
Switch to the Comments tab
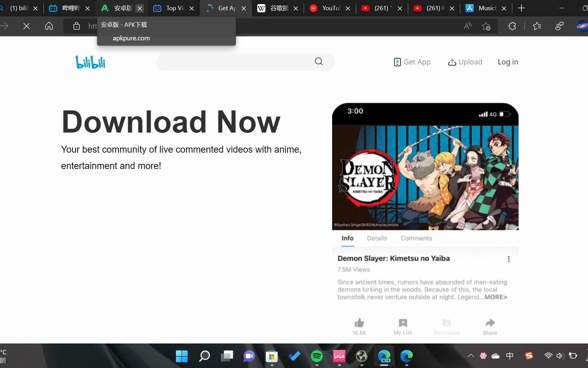(416, 238)
